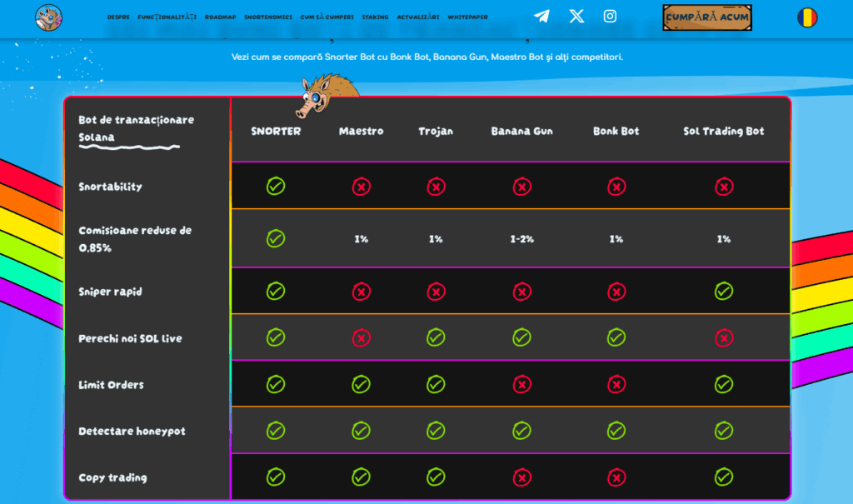Click Bonk Bot's check for Detectare honeypot
This screenshot has height=504, width=853.
616,431
